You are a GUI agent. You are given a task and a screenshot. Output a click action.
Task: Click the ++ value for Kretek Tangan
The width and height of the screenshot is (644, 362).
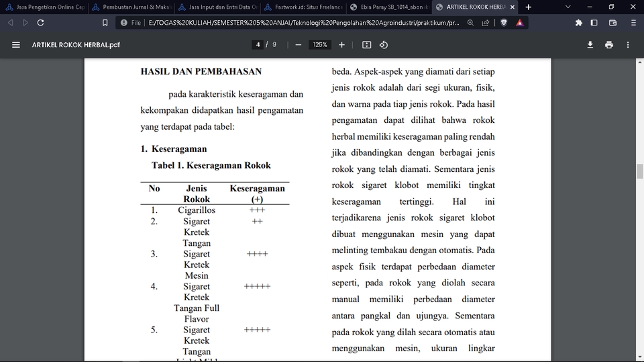[257, 222]
